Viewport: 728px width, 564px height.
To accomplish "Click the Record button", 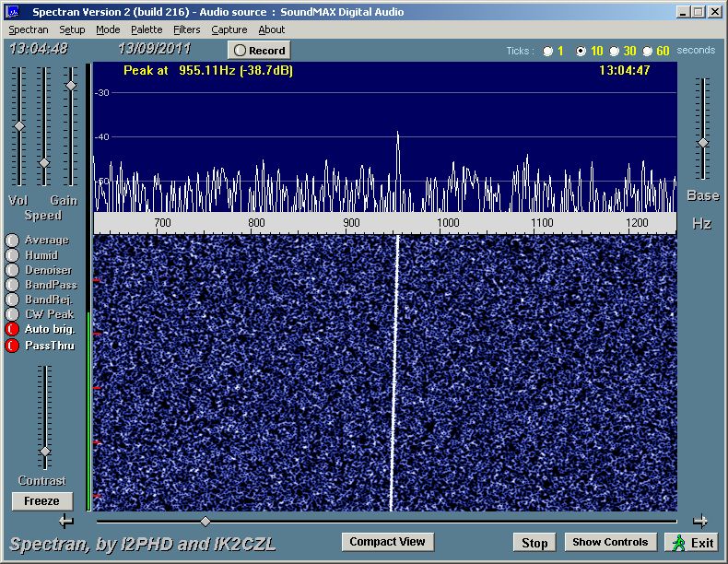I will pyautogui.click(x=259, y=51).
